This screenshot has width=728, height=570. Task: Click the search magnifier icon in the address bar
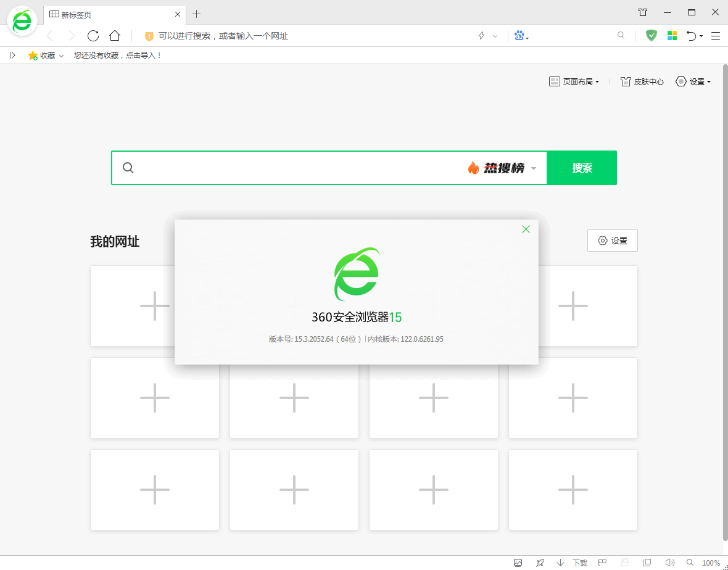(x=621, y=35)
